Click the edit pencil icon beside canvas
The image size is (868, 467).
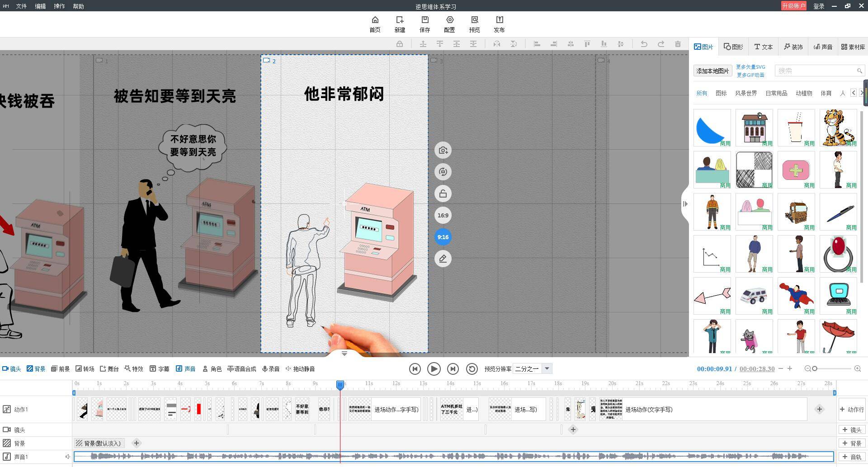(443, 259)
